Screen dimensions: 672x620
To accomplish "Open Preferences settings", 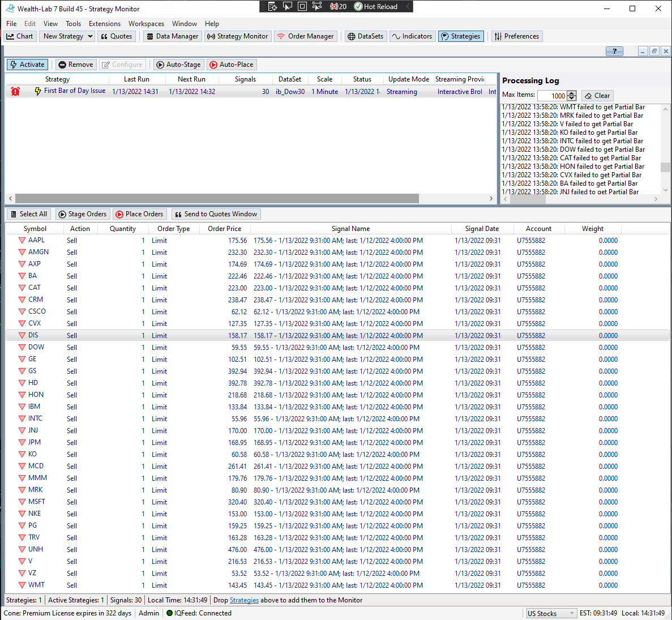I will click(516, 36).
